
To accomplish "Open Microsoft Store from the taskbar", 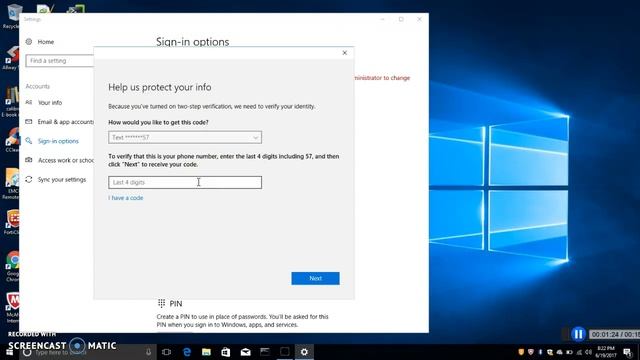I will tap(226, 352).
